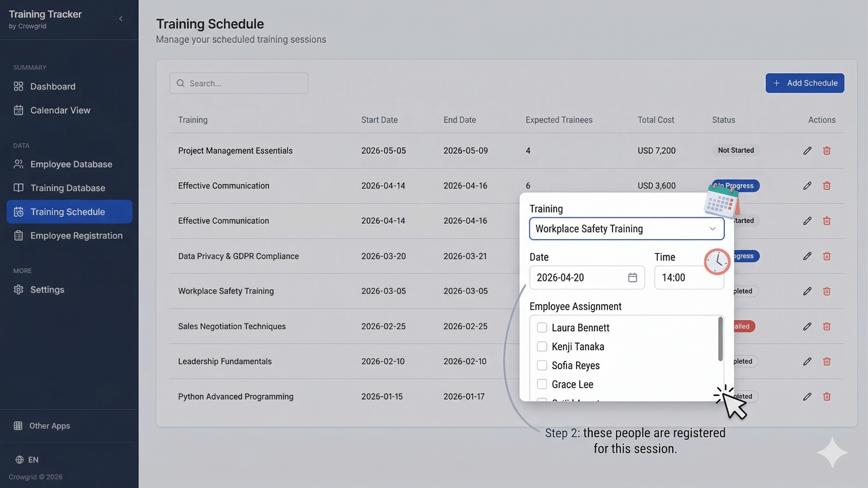Click the Search field
This screenshot has height=488, width=868.
point(239,84)
